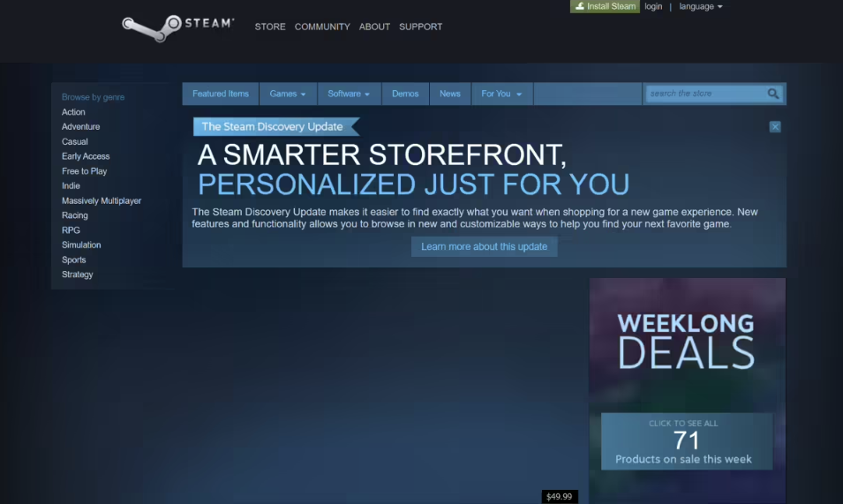Open the News tab
The height and width of the screenshot is (504, 843).
pyautogui.click(x=450, y=94)
